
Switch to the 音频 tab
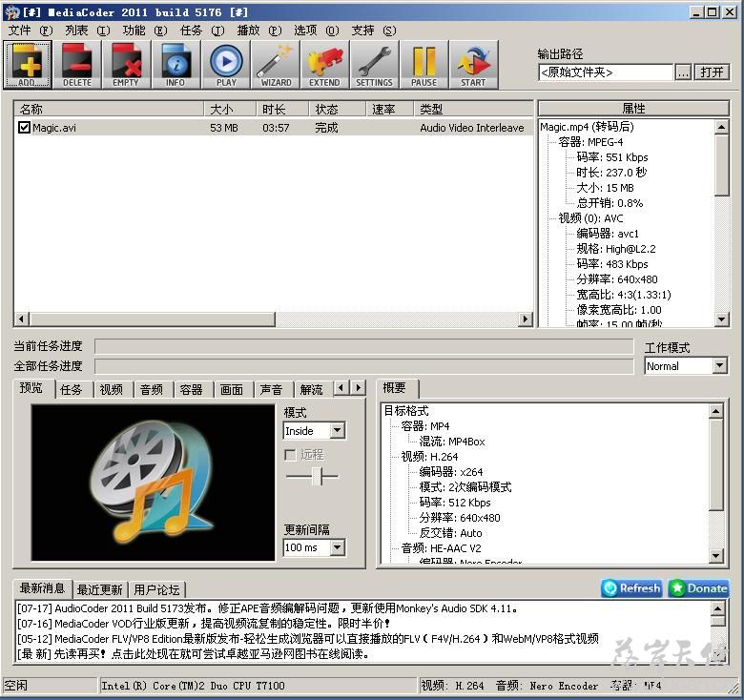pos(152,389)
